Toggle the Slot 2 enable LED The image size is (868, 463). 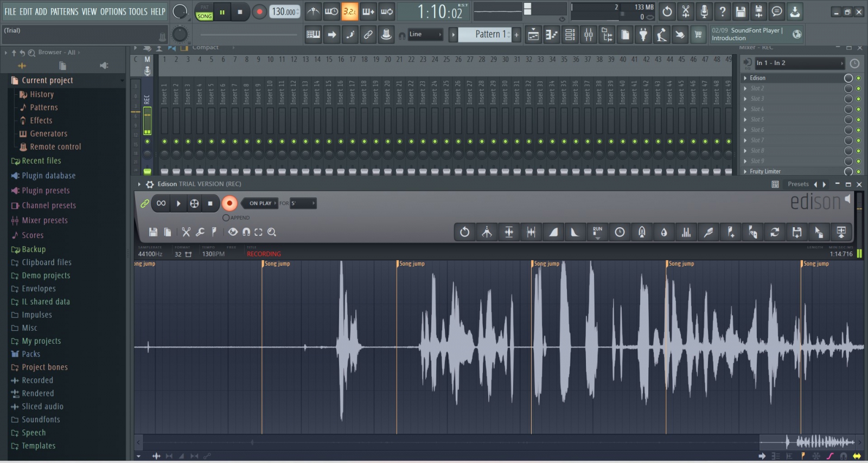click(x=858, y=88)
